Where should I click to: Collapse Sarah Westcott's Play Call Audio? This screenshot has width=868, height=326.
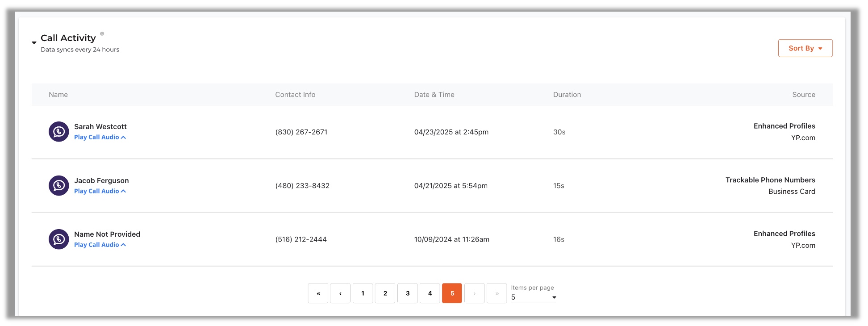(100, 138)
